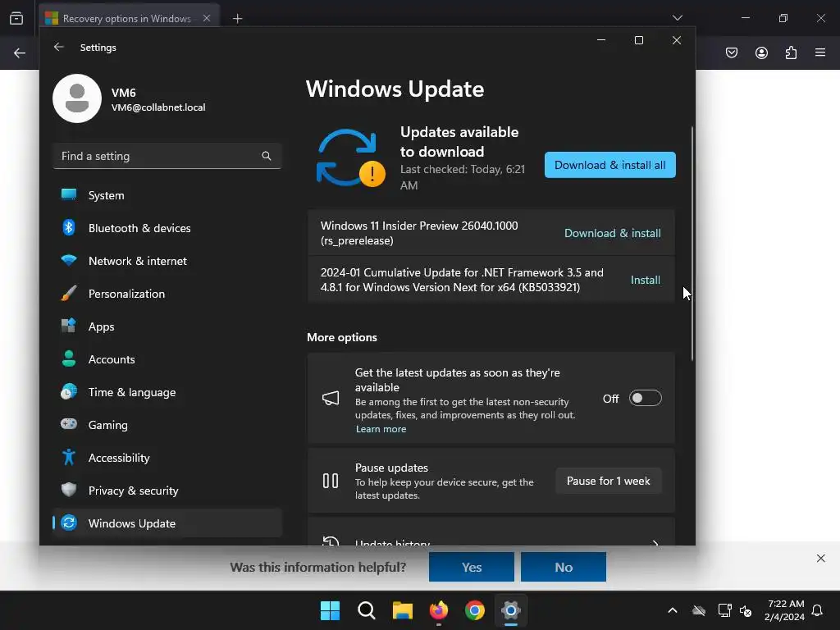
Task: Close the Recovery options browser tab
Action: (207, 18)
